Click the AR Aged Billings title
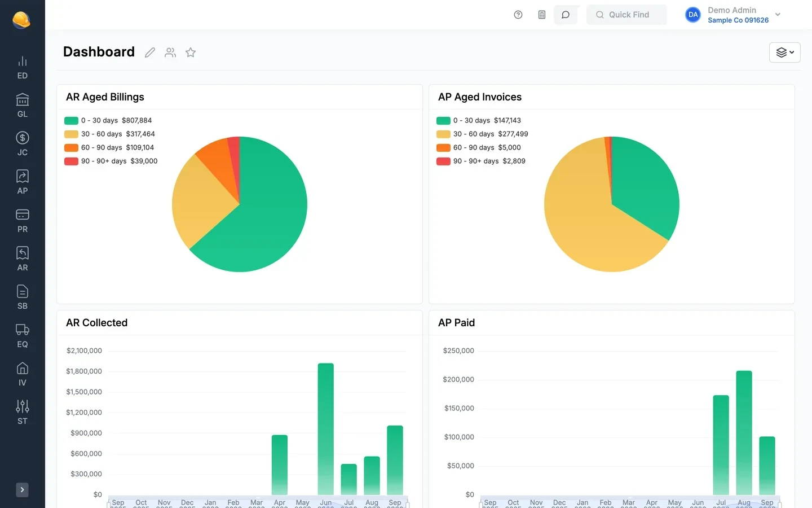This screenshot has height=508, width=812. (x=105, y=97)
